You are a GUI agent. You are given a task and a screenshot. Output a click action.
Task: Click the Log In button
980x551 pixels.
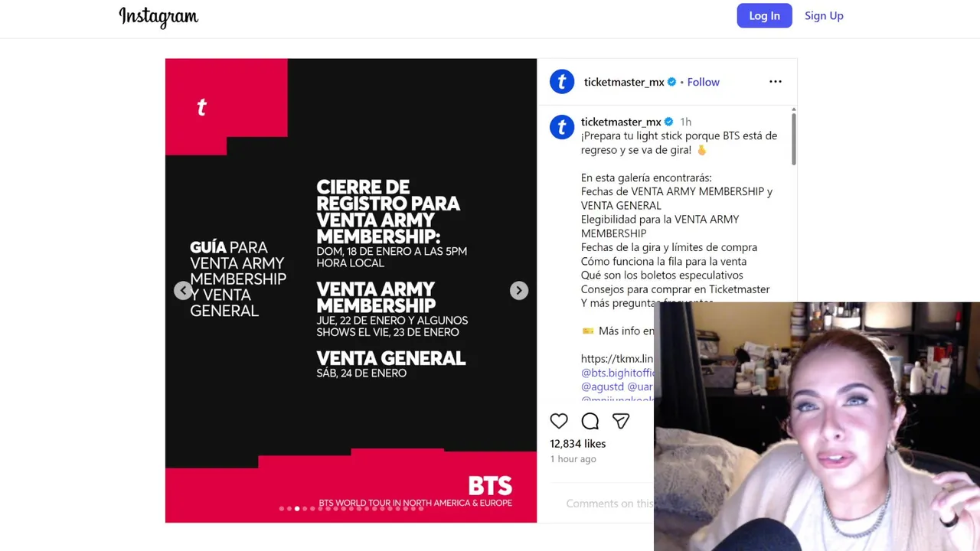[x=764, y=15]
